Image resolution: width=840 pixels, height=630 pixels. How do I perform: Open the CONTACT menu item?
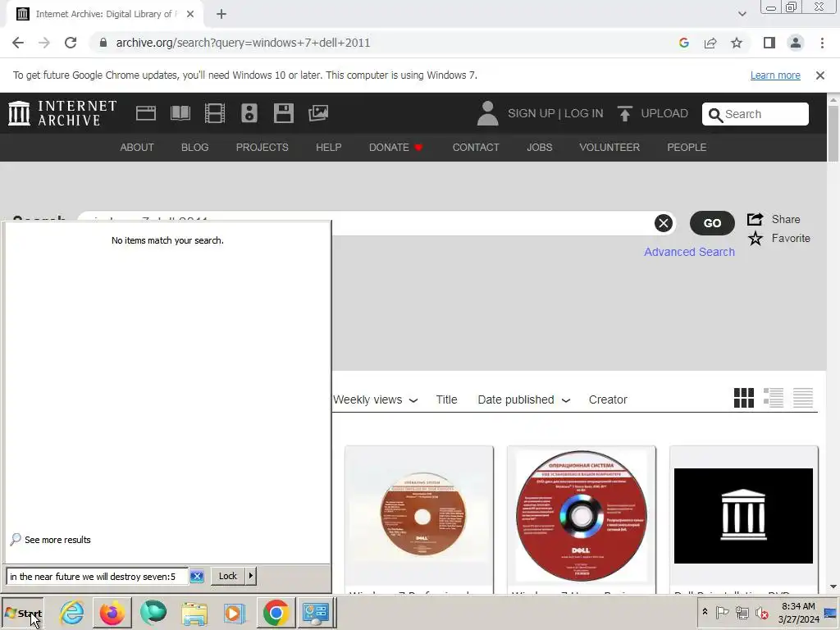476,148
